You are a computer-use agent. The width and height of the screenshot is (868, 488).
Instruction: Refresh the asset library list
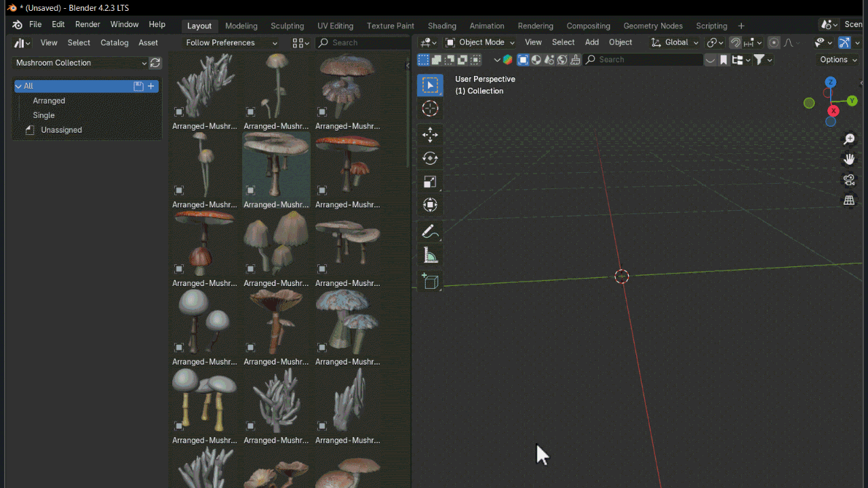pyautogui.click(x=155, y=63)
